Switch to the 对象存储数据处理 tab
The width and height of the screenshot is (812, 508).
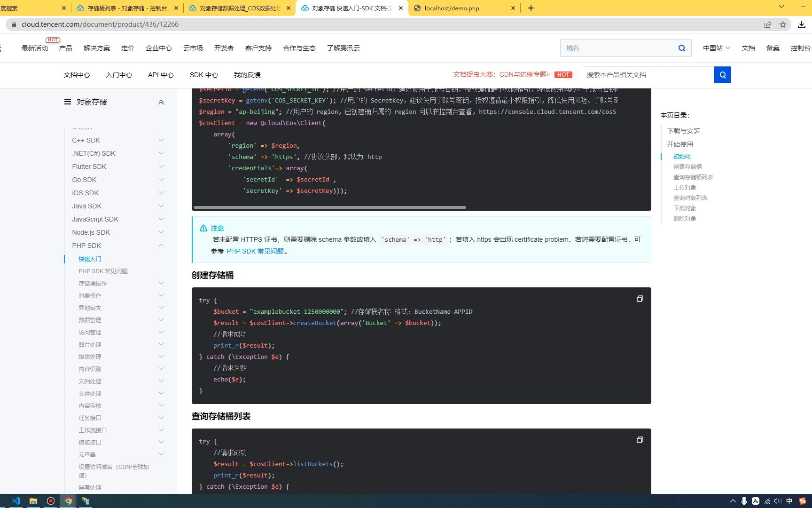pyautogui.click(x=240, y=8)
